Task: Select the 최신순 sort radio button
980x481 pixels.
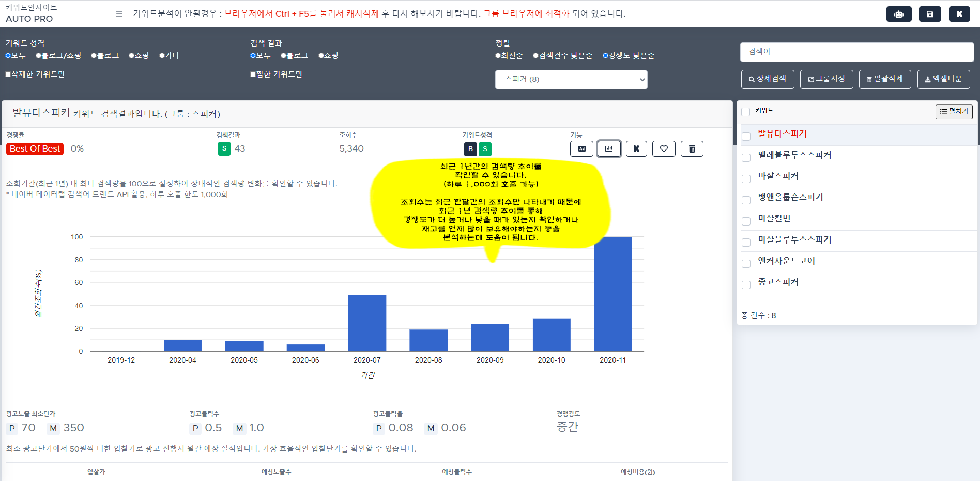Action: 498,56
